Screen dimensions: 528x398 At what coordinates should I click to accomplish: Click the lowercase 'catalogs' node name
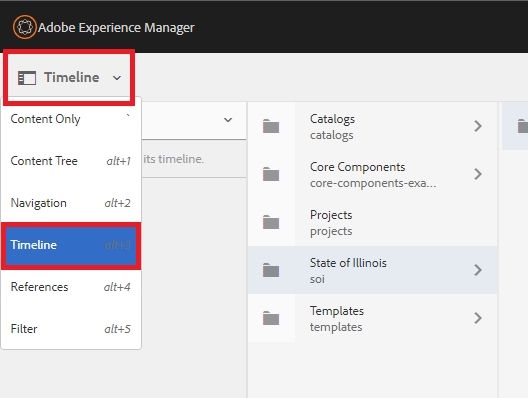tap(332, 135)
